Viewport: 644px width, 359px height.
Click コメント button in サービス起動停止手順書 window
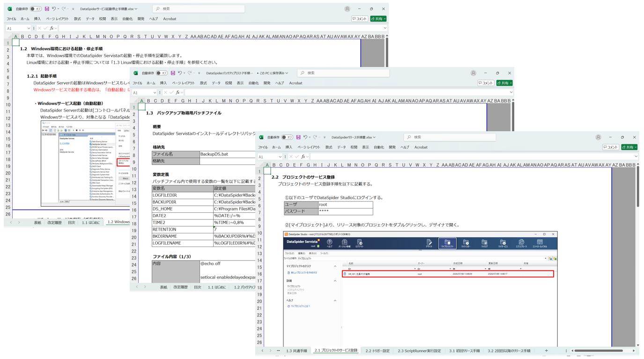pyautogui.click(x=360, y=19)
